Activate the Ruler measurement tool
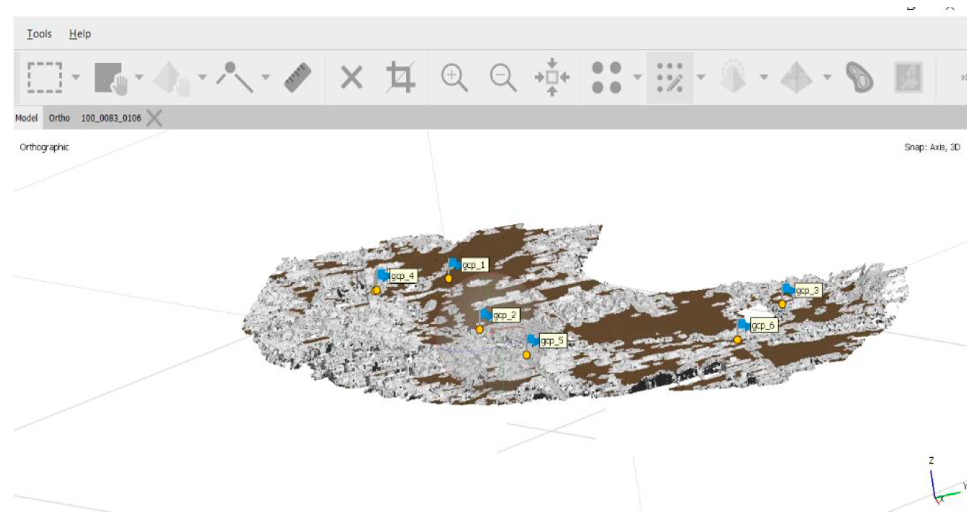 click(298, 78)
